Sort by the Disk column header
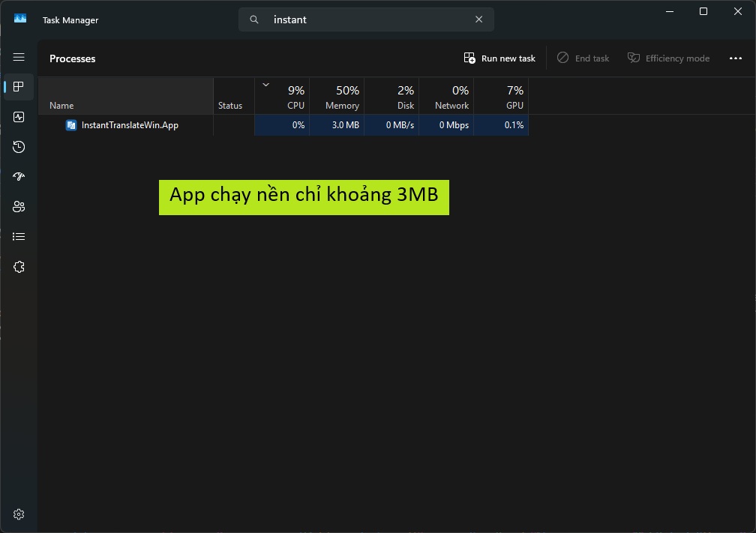 point(391,96)
